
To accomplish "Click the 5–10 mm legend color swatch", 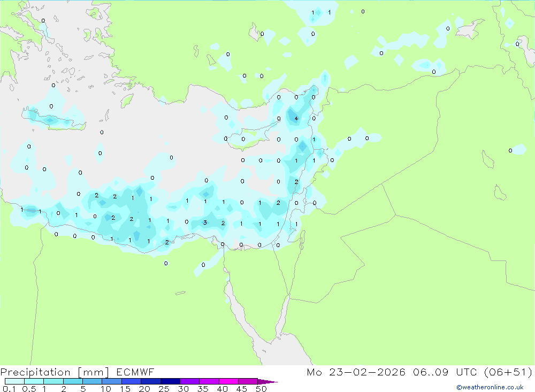I will [x=92, y=381].
